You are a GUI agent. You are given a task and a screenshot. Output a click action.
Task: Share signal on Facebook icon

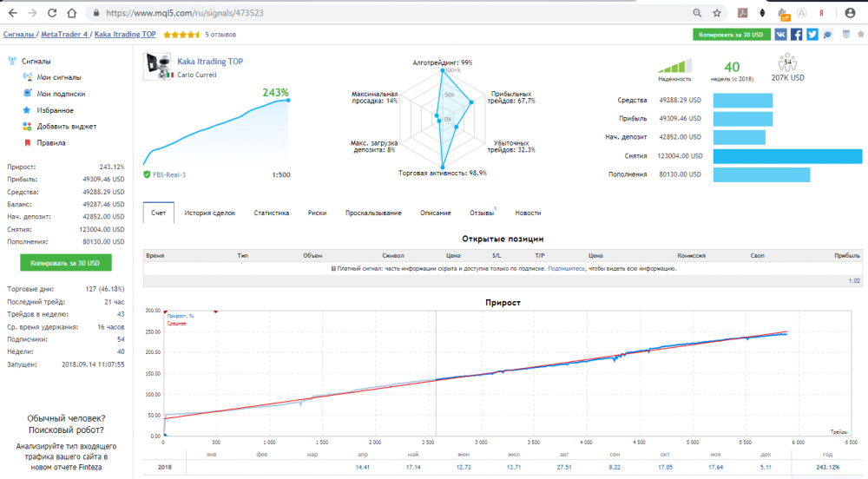click(796, 35)
